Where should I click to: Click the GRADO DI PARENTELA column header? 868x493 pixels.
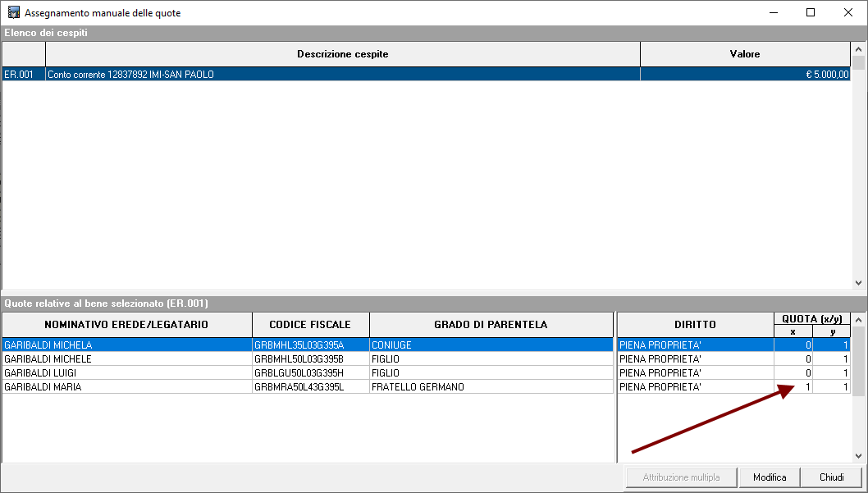[491, 325]
